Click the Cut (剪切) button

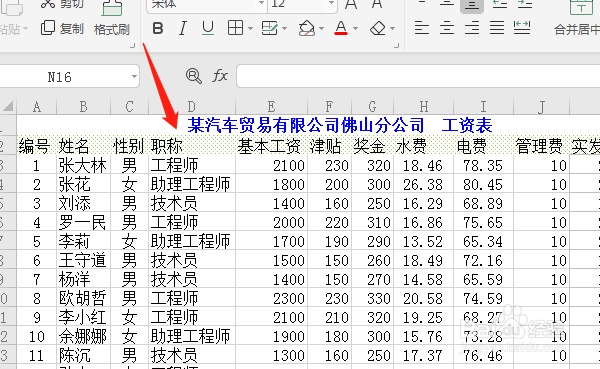[62, 4]
